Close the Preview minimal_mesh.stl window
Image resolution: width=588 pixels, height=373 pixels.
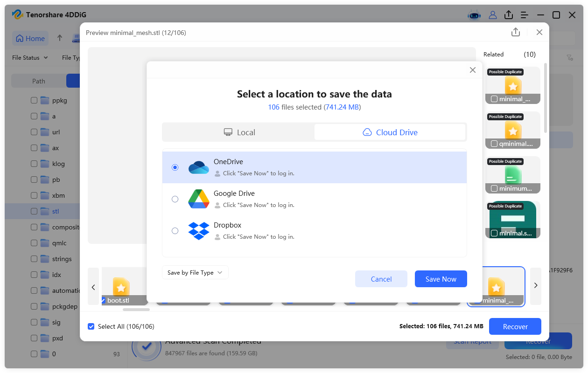[x=539, y=32]
